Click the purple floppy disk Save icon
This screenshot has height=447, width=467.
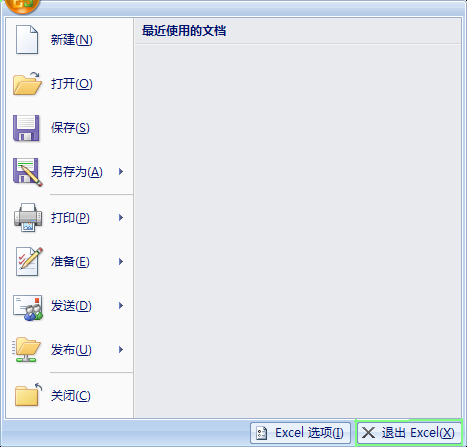[x=26, y=128]
